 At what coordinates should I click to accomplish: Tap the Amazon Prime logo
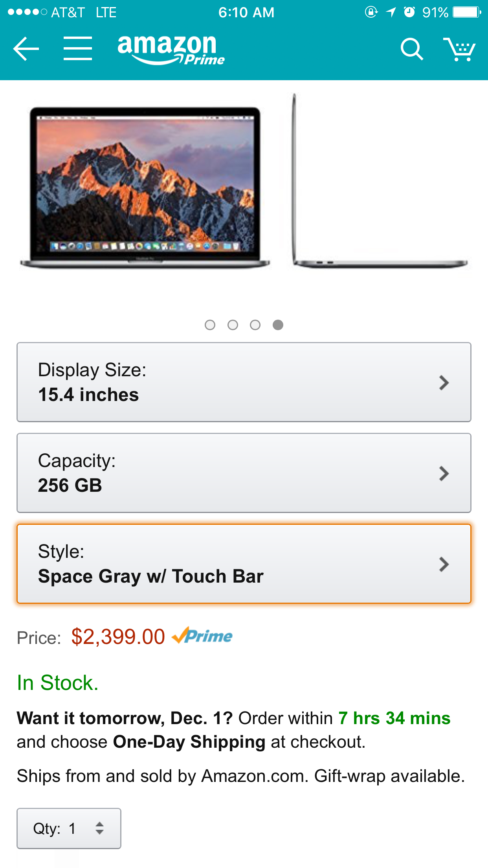point(171,50)
